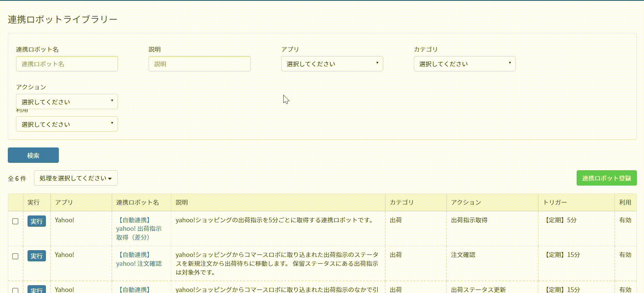Open the 処理を選択してください bulk action dropdown

pyautogui.click(x=76, y=178)
